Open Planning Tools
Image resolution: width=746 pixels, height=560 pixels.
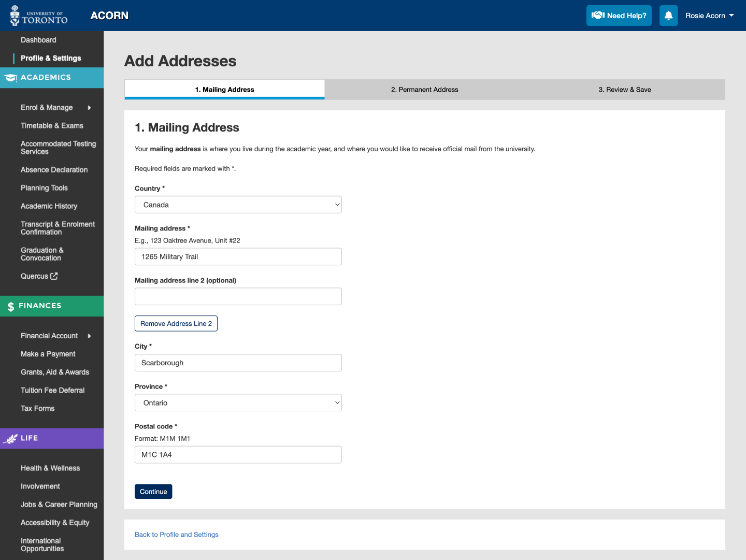pyautogui.click(x=44, y=188)
